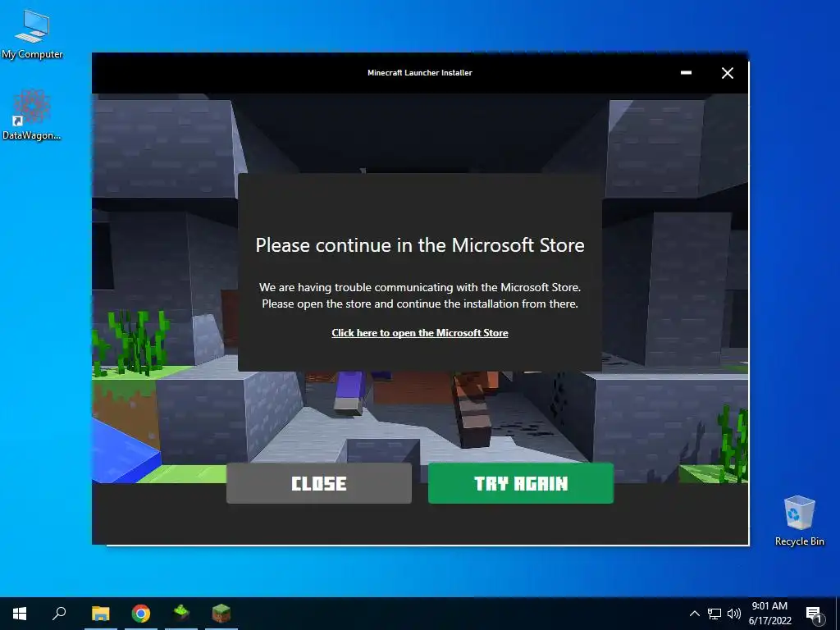Open the volume control in the tray
The height and width of the screenshot is (630, 840).
coord(734,614)
